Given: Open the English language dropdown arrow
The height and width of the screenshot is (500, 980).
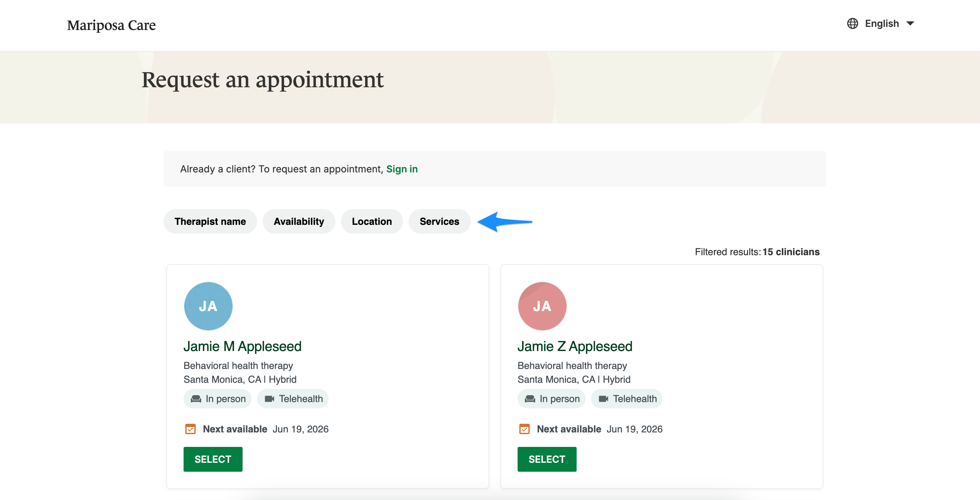Looking at the screenshot, I should pos(910,23).
